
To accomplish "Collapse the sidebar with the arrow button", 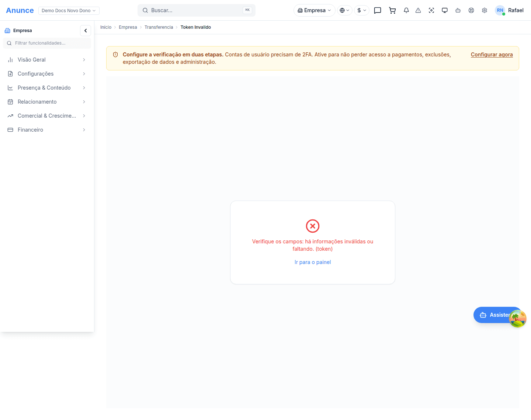I will [x=86, y=31].
